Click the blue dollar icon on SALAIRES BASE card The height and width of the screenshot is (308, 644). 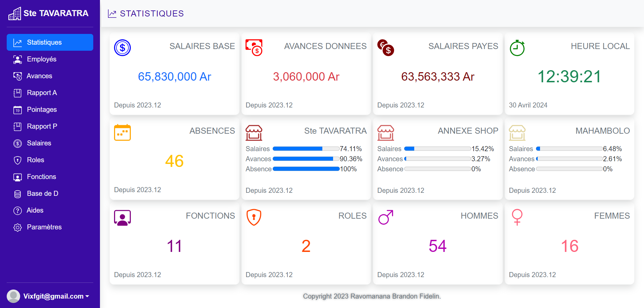[x=122, y=48]
